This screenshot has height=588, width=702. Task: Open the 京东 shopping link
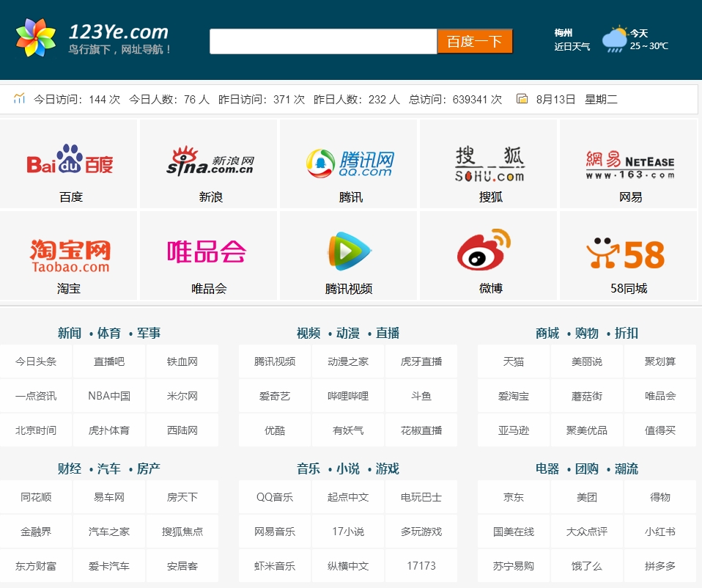tap(514, 497)
